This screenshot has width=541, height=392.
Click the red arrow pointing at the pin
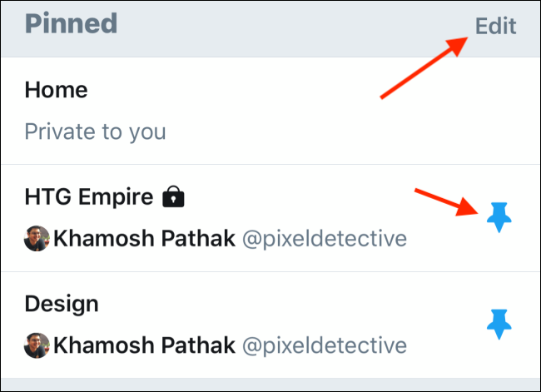tap(449, 204)
